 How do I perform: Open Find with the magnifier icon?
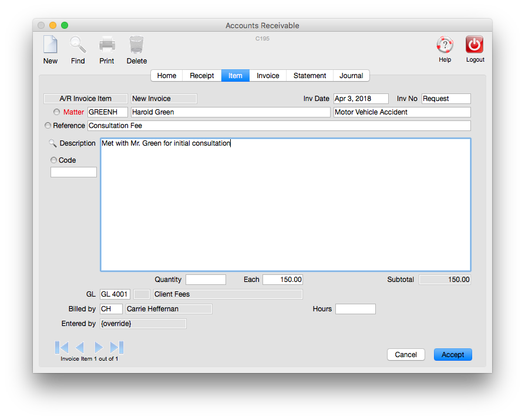(x=78, y=45)
